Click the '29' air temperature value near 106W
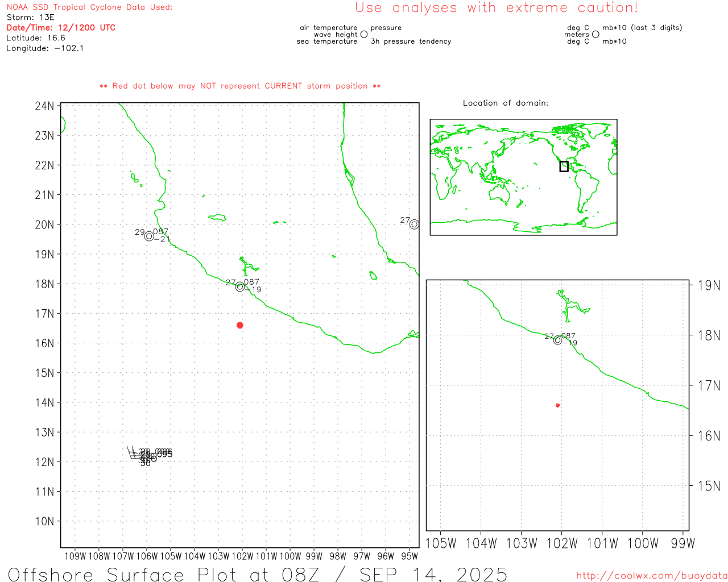 (x=140, y=232)
